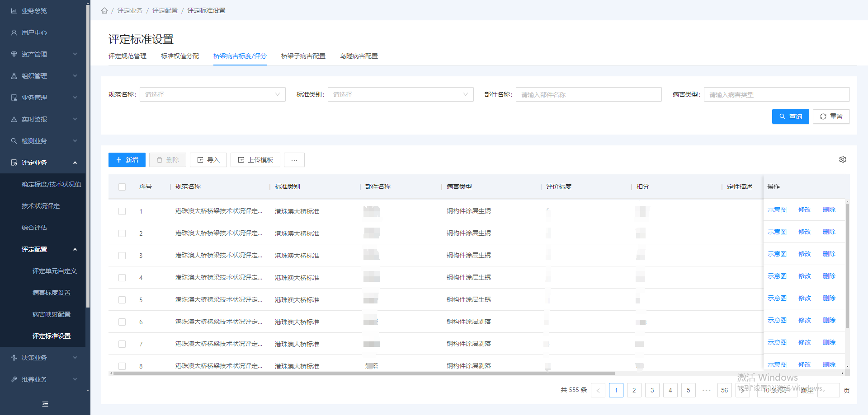Check the checkbox for row 7

coord(122,344)
